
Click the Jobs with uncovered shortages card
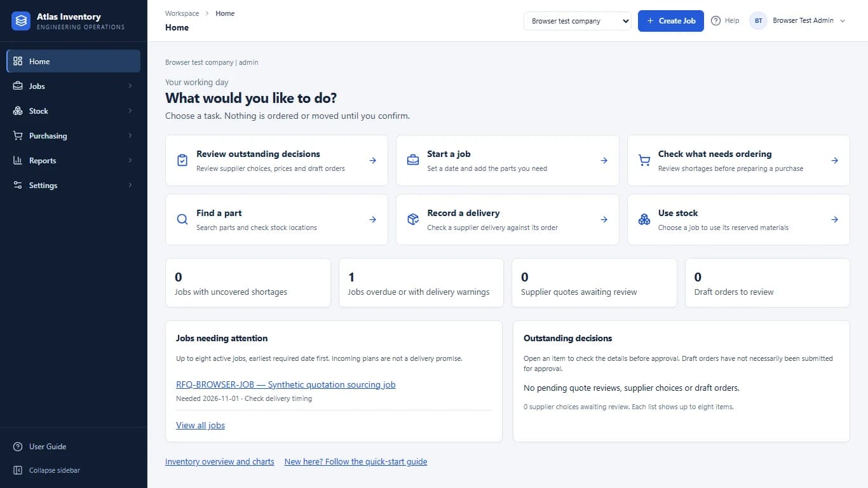(x=248, y=283)
